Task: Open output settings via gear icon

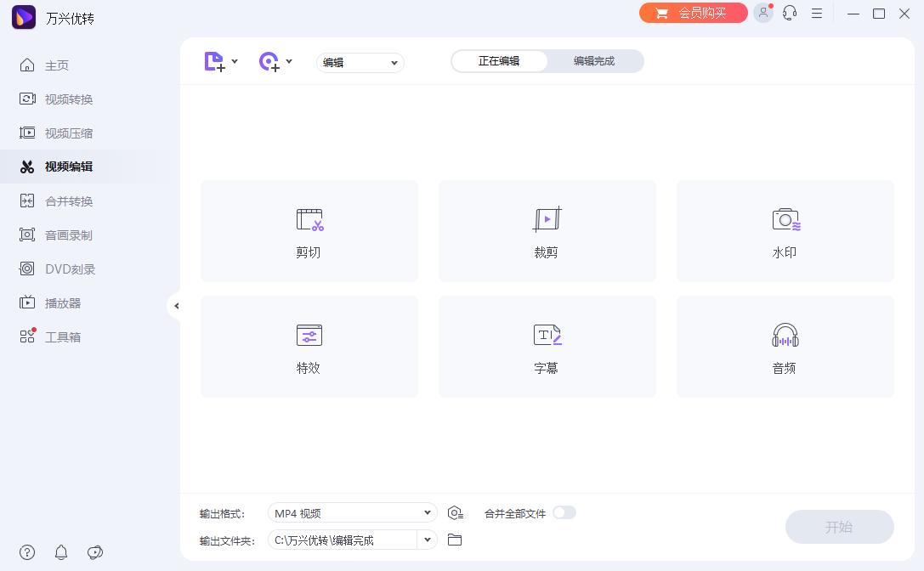Action: click(456, 512)
